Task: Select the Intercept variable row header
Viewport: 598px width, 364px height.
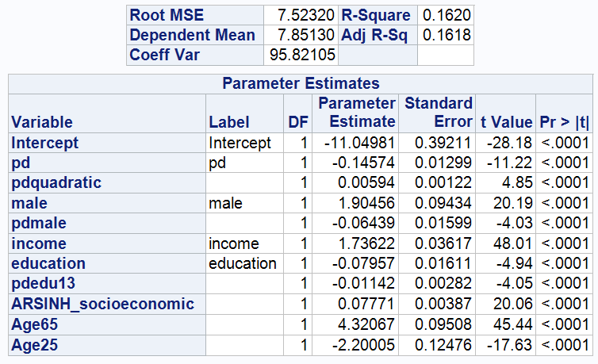Action: pos(45,143)
